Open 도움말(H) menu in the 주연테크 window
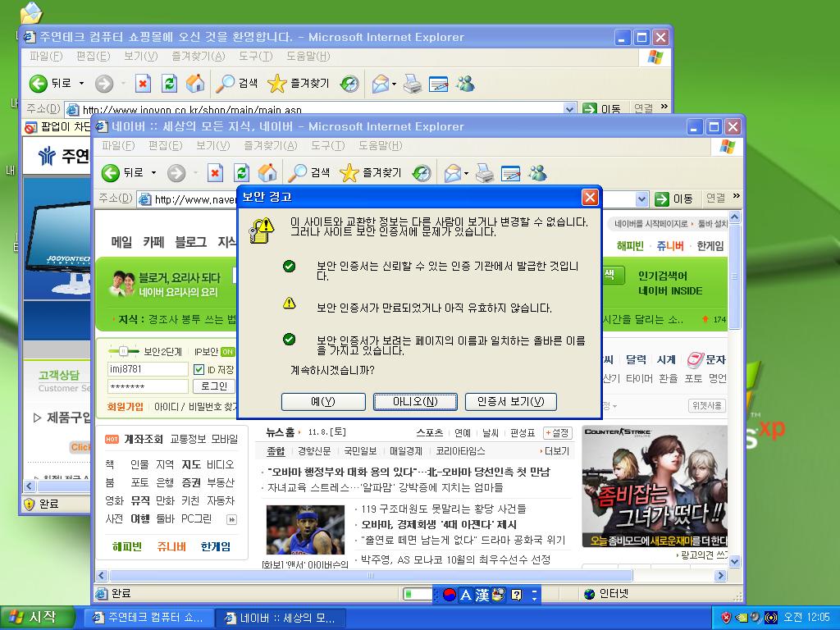840x630 pixels. 308,57
